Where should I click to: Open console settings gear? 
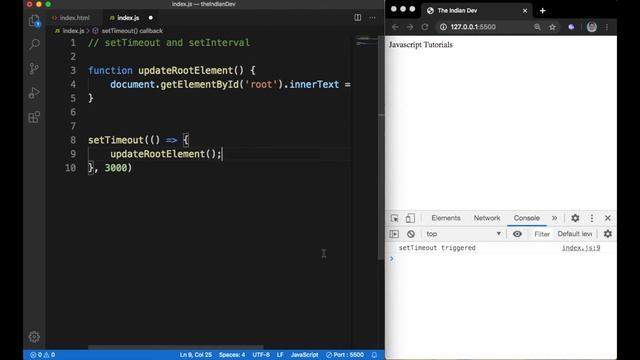608,234
